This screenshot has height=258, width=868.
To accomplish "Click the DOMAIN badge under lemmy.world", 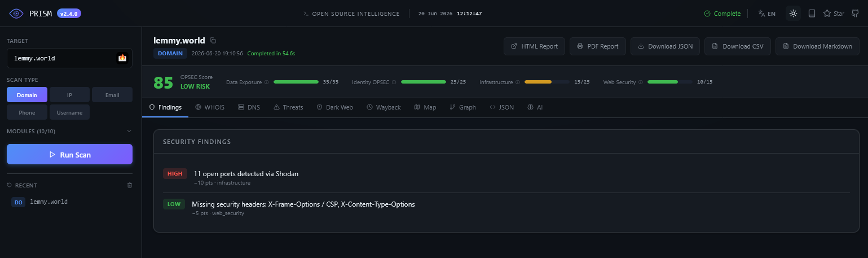I will point(170,54).
